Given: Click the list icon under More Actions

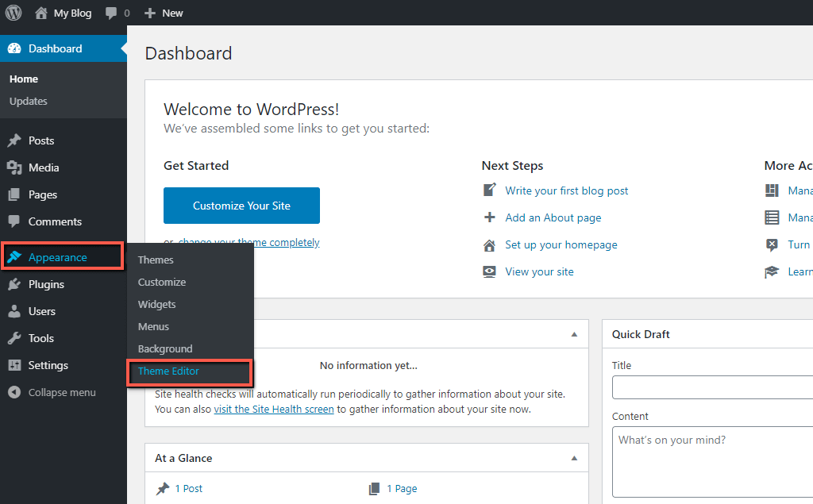Looking at the screenshot, I should pos(772,217).
